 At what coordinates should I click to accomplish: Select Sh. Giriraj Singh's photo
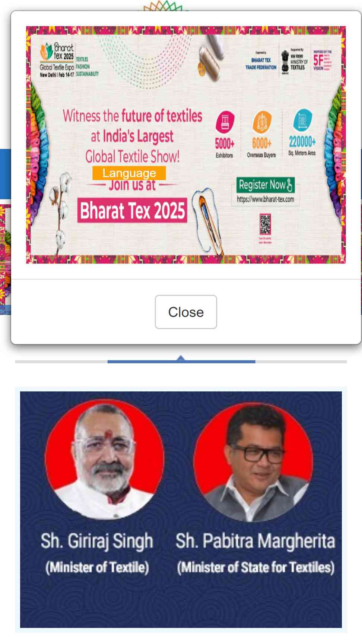(x=104, y=459)
